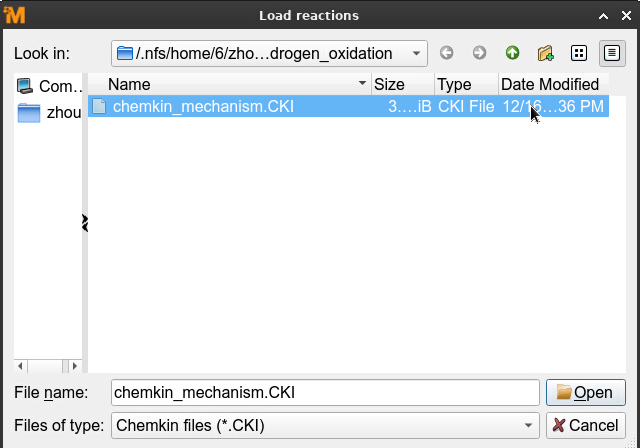Sort files by Size column
The width and height of the screenshot is (640, 448).
click(402, 85)
